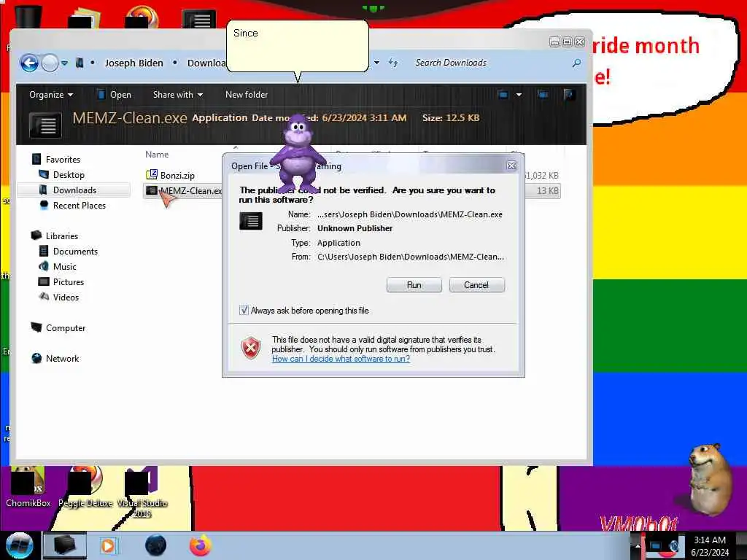Click the search magnifier icon
The height and width of the screenshot is (560, 747).
coord(576,63)
